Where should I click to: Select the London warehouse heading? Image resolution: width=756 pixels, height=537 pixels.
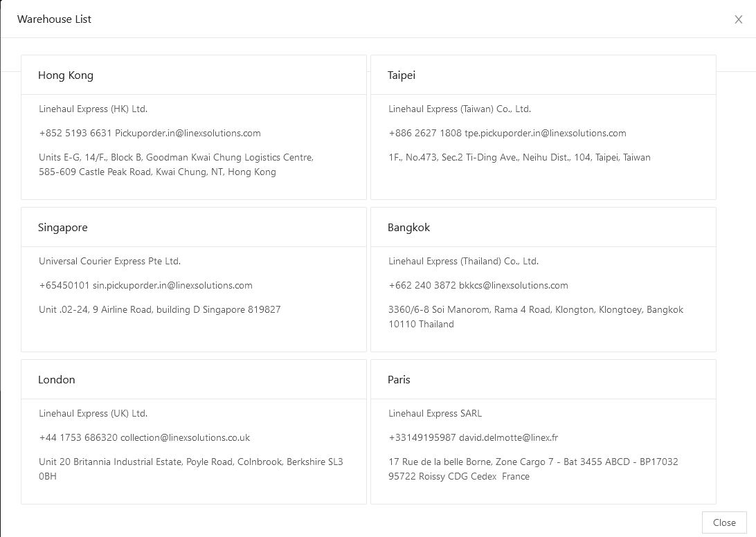(x=56, y=379)
